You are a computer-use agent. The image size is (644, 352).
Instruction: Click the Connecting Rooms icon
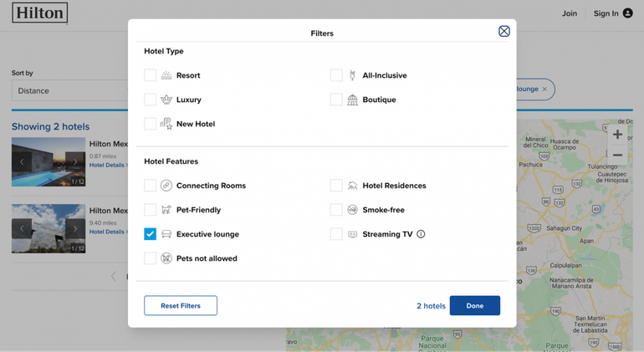pos(166,186)
